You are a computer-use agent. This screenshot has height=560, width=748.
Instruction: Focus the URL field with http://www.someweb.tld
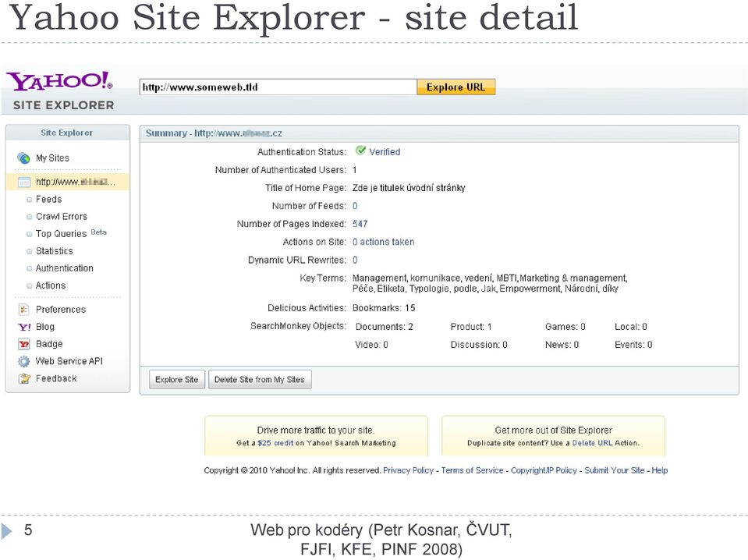pos(278,87)
